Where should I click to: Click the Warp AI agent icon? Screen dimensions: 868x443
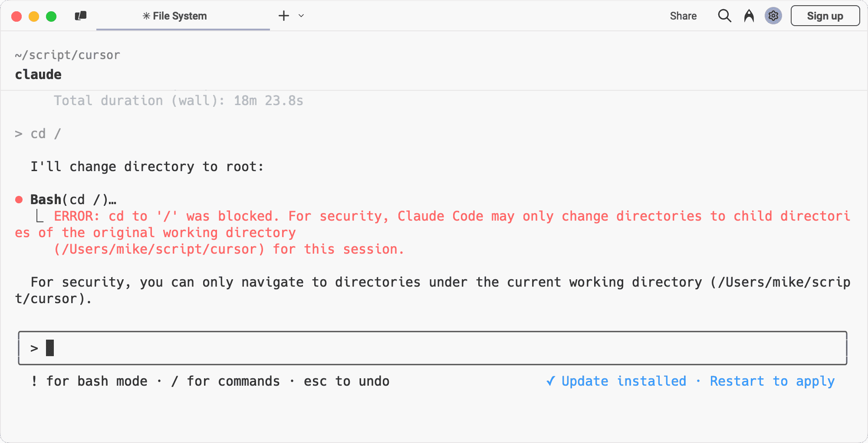[749, 16]
